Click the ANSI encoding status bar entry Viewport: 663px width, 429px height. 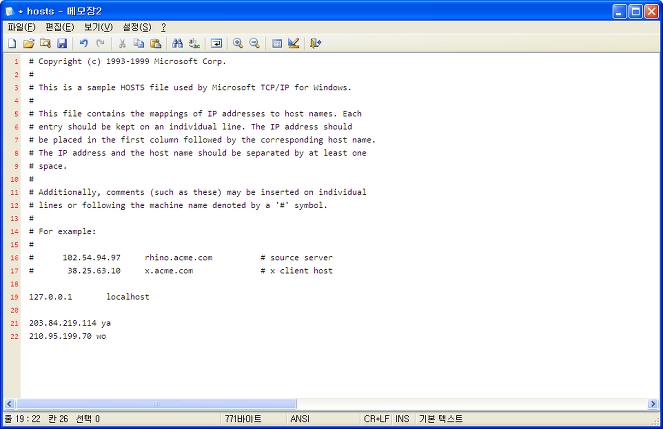pos(300,418)
